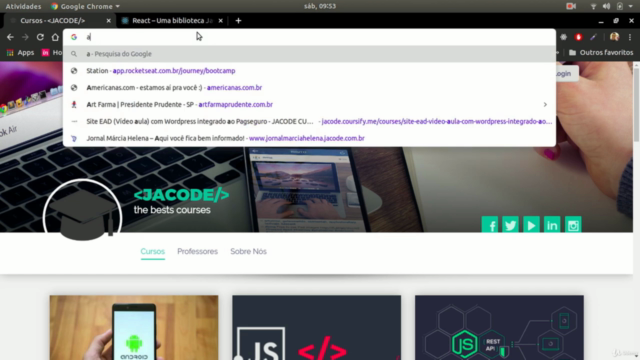Open the Chrome profile avatar
The width and height of the screenshot is (640, 360).
(614, 37)
